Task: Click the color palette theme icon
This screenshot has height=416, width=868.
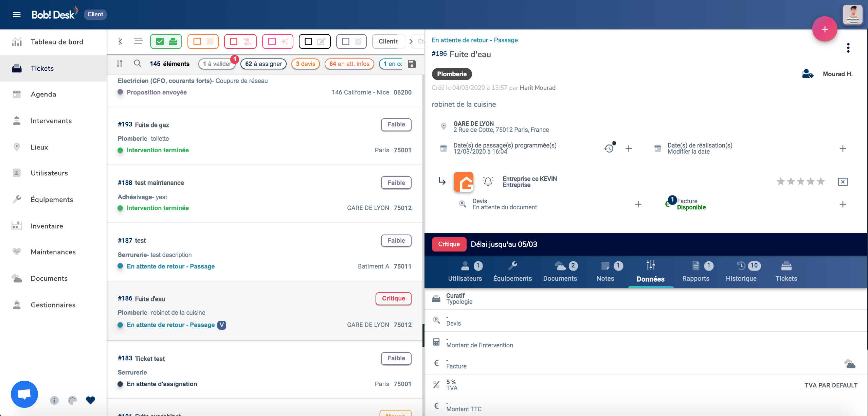Action: click(72, 400)
